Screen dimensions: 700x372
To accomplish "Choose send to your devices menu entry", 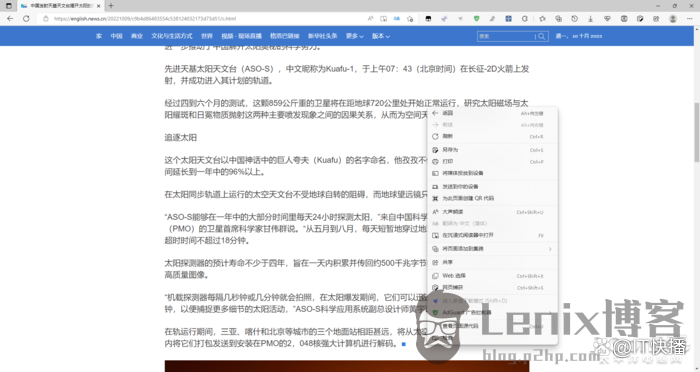I will tap(492, 187).
